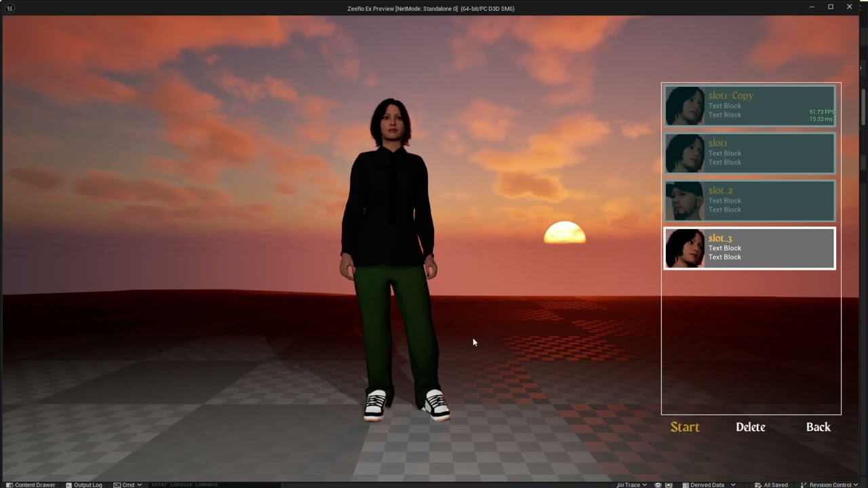Click the trace snapshot save icon

pos(669,485)
